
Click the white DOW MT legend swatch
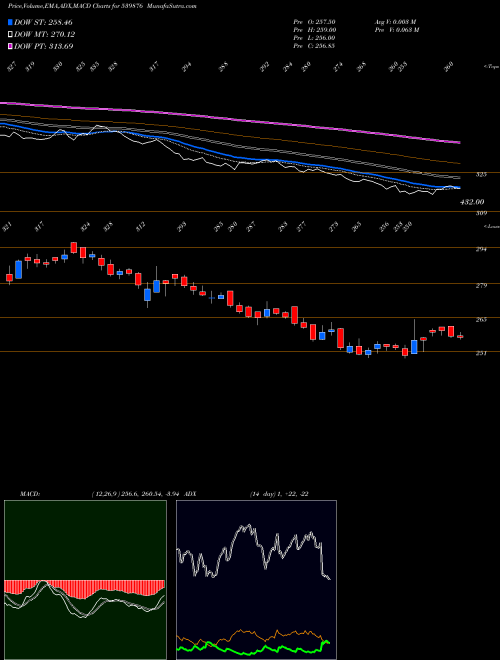[x=10, y=34]
